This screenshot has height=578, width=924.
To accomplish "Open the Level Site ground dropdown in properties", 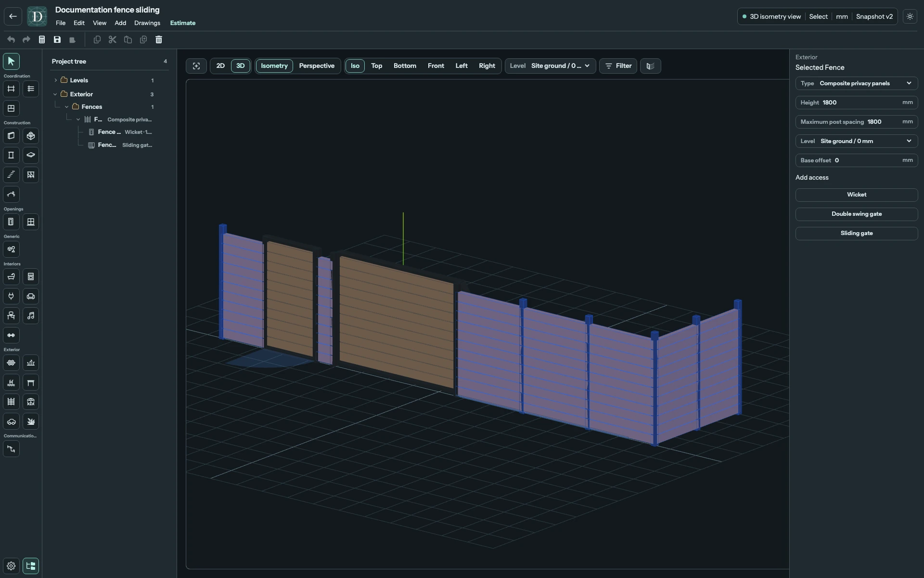I will point(857,141).
